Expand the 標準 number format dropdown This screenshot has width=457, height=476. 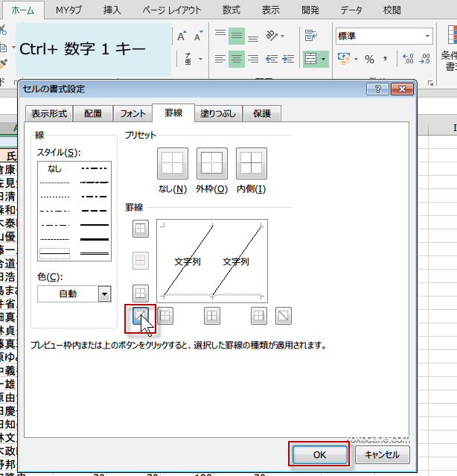coord(427,37)
